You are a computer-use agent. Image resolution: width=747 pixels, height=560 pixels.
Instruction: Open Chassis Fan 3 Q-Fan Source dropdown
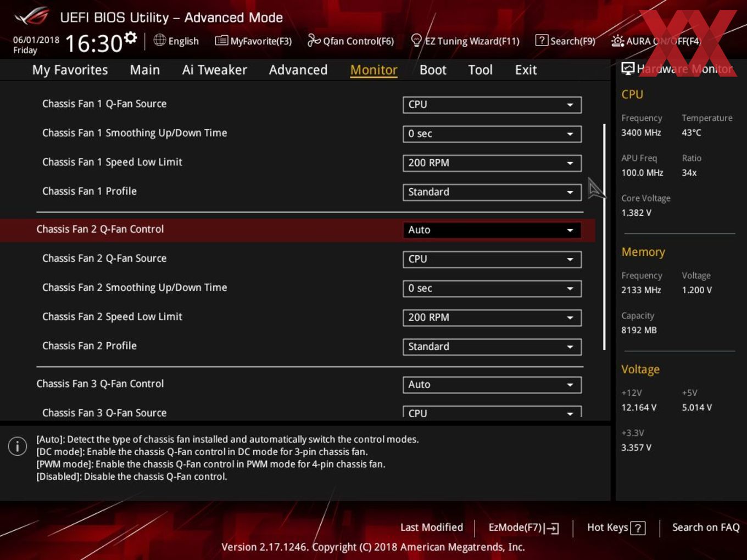492,412
